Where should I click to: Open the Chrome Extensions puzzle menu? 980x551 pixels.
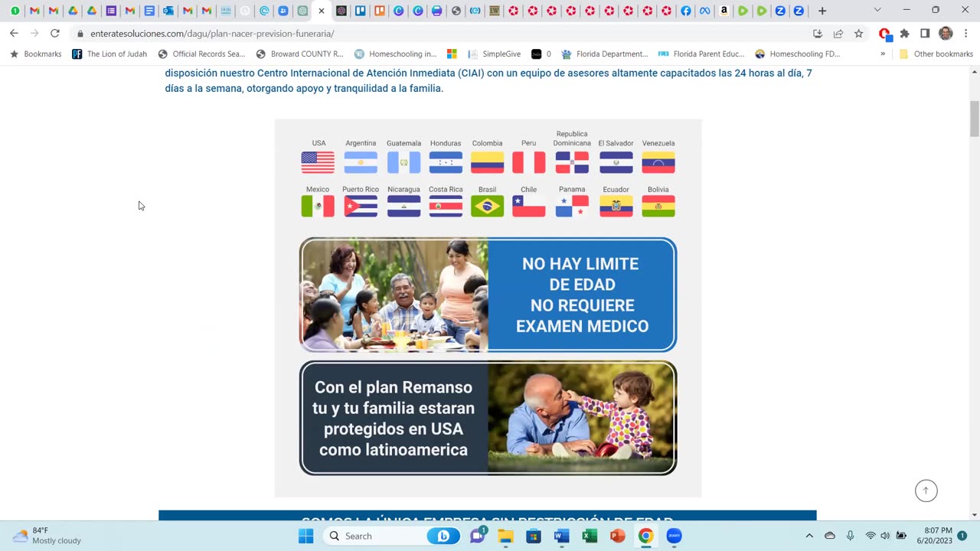(904, 34)
